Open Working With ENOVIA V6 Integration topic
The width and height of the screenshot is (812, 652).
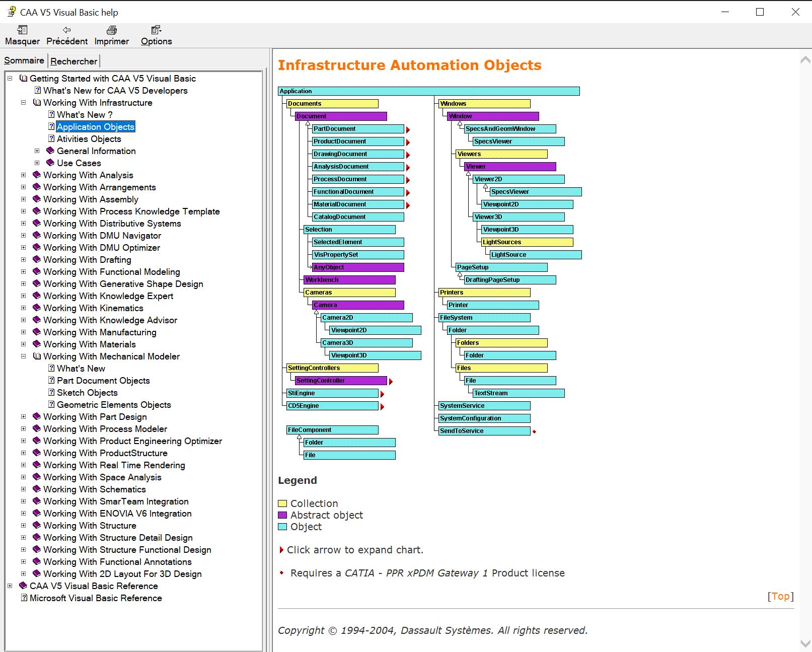[x=117, y=514]
